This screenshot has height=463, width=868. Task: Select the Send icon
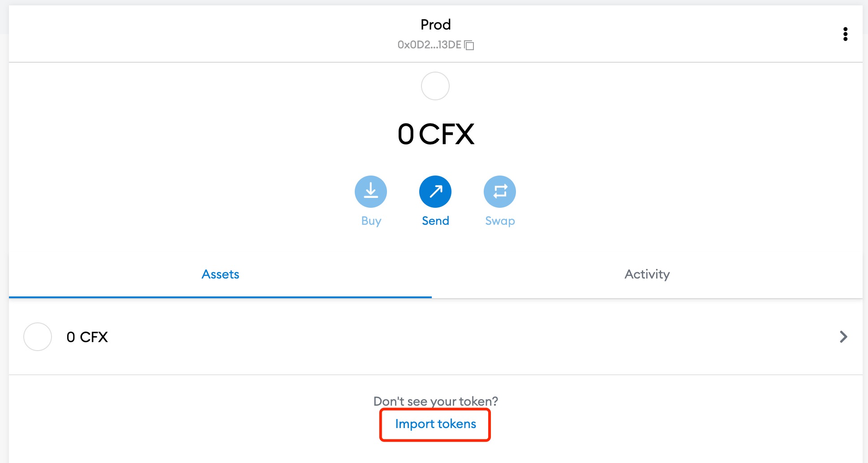(x=435, y=191)
